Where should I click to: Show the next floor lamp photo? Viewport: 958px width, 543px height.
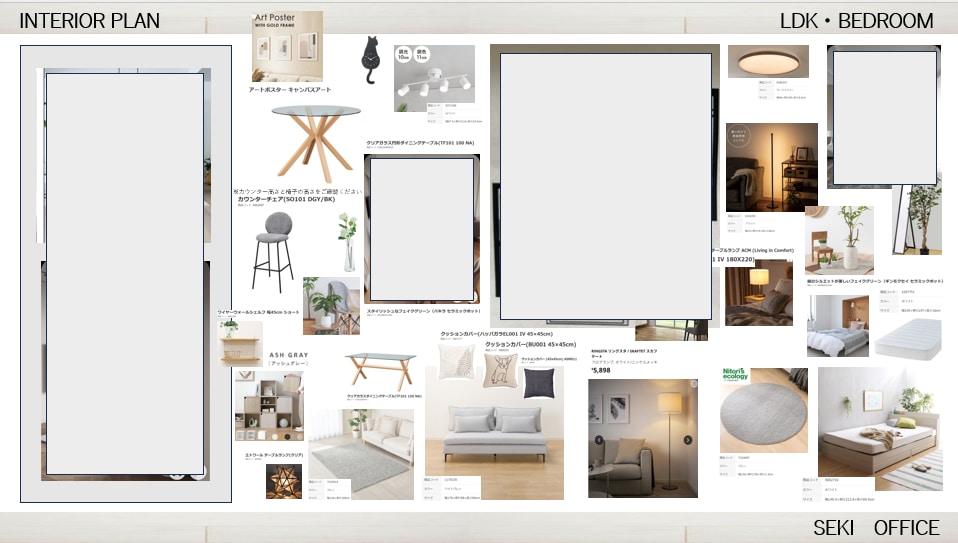click(688, 440)
